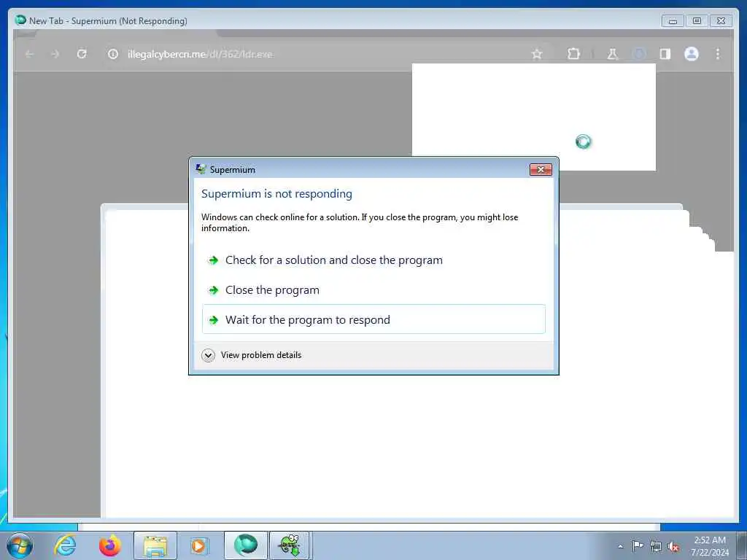747x560 pixels.
Task: Open the green frog downloader taskbar icon
Action: pyautogui.click(x=290, y=545)
